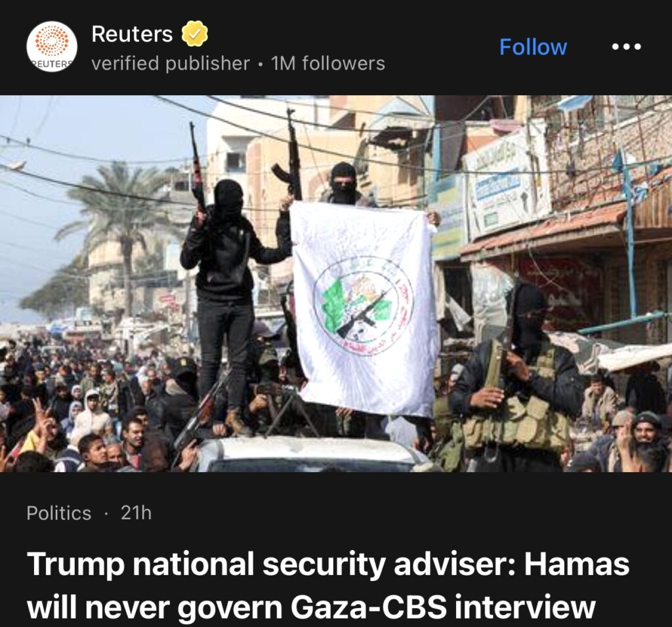
Task: Click the 21h timestamp
Action: pyautogui.click(x=136, y=513)
